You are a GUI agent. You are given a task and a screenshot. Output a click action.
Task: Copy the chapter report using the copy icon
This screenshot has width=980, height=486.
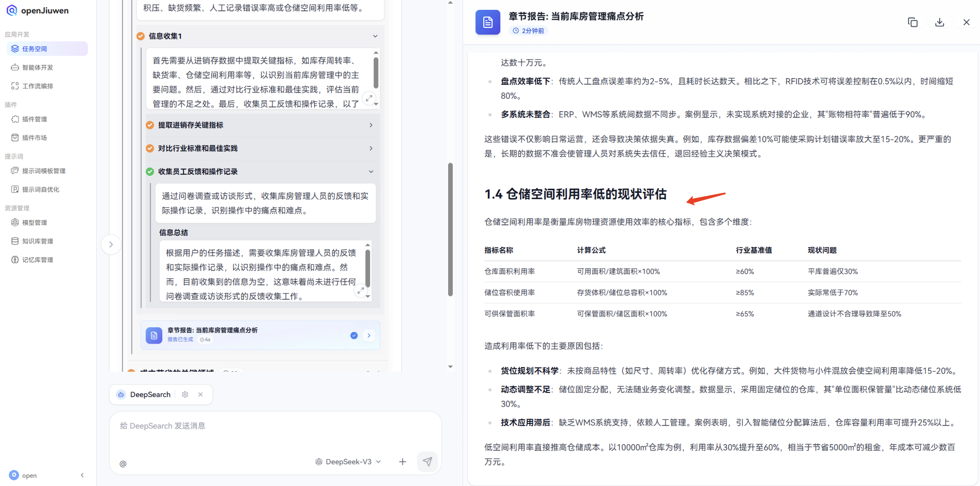[x=913, y=22]
